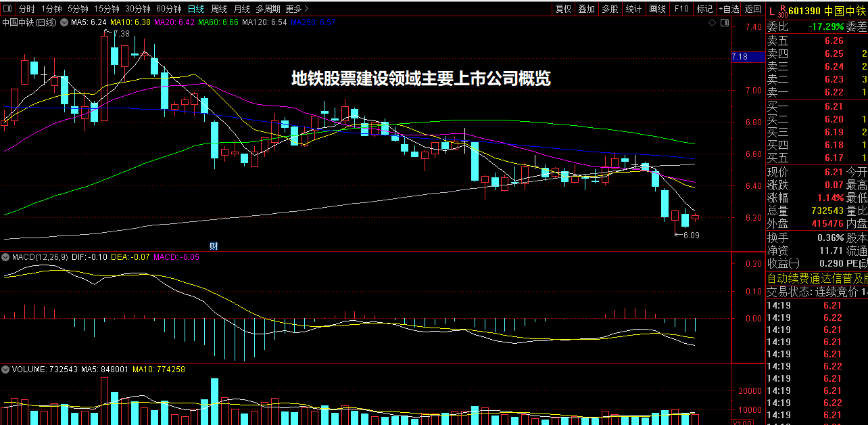Click the 叠加 overlay button
The width and height of the screenshot is (868, 425).
click(587, 9)
